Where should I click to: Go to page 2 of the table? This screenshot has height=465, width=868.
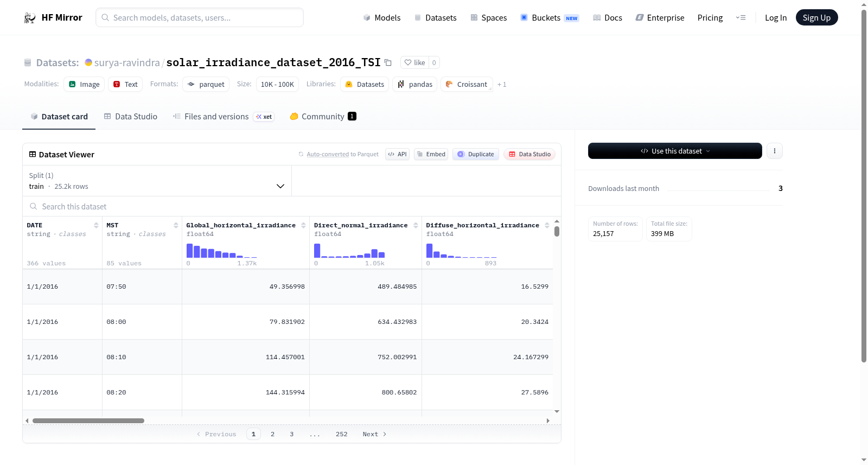(272, 434)
